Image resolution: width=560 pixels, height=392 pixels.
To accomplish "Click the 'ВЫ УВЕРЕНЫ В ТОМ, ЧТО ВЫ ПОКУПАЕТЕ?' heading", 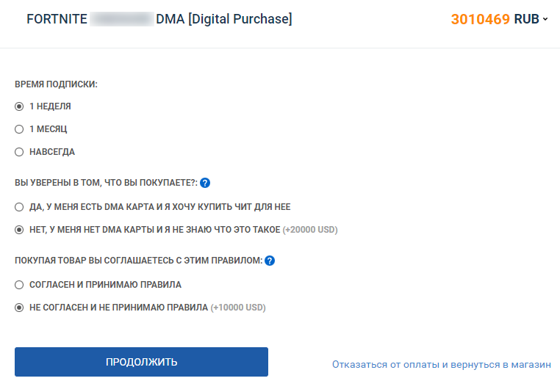I will 106,183.
